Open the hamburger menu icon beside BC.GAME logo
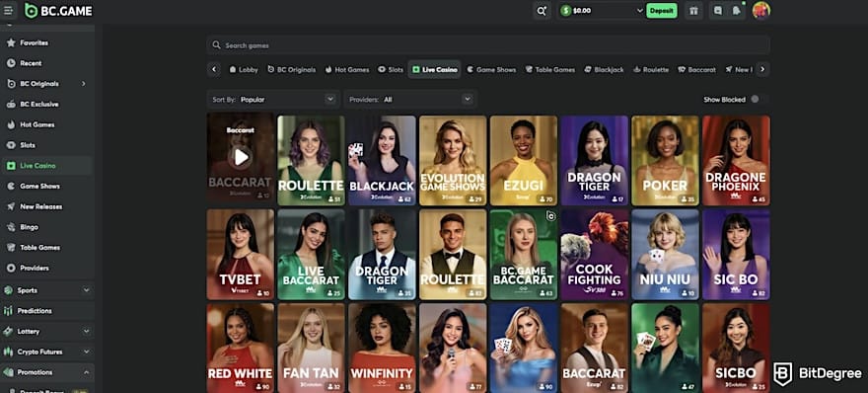This screenshot has height=393, width=868. pos(8,11)
